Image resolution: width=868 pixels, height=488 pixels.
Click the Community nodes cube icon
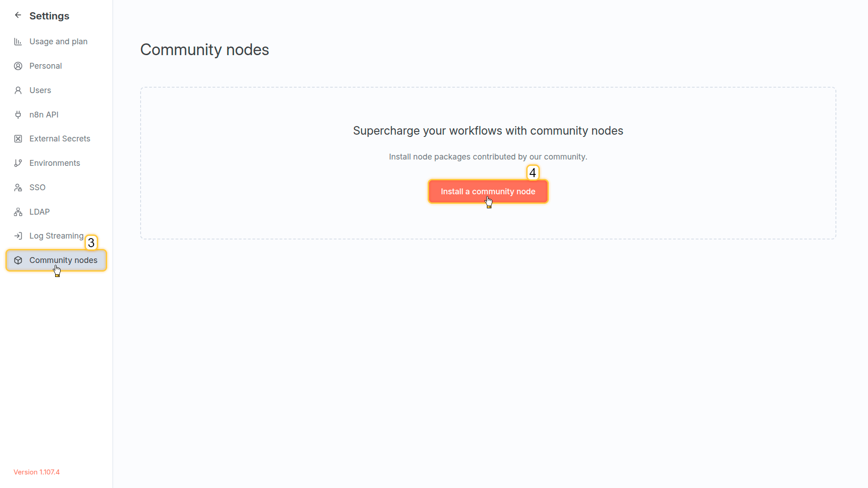click(18, 260)
